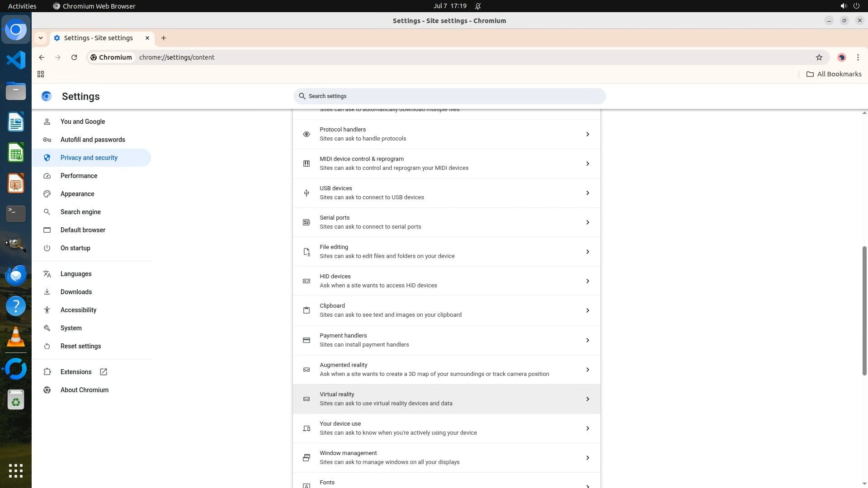Open the All Bookmarks folder
The height and width of the screenshot is (488, 868).
point(834,74)
